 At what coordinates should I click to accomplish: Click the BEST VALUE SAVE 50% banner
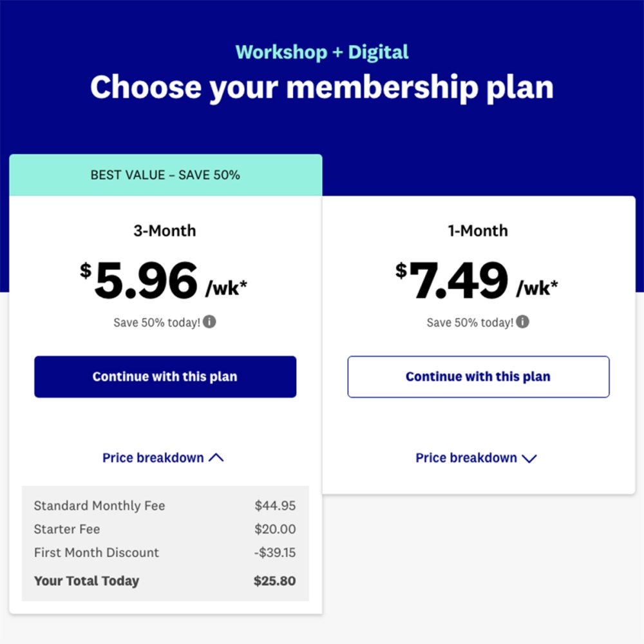click(166, 175)
